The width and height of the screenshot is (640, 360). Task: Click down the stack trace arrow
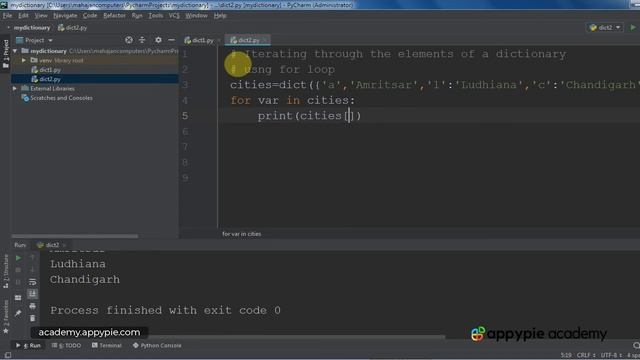click(x=33, y=270)
